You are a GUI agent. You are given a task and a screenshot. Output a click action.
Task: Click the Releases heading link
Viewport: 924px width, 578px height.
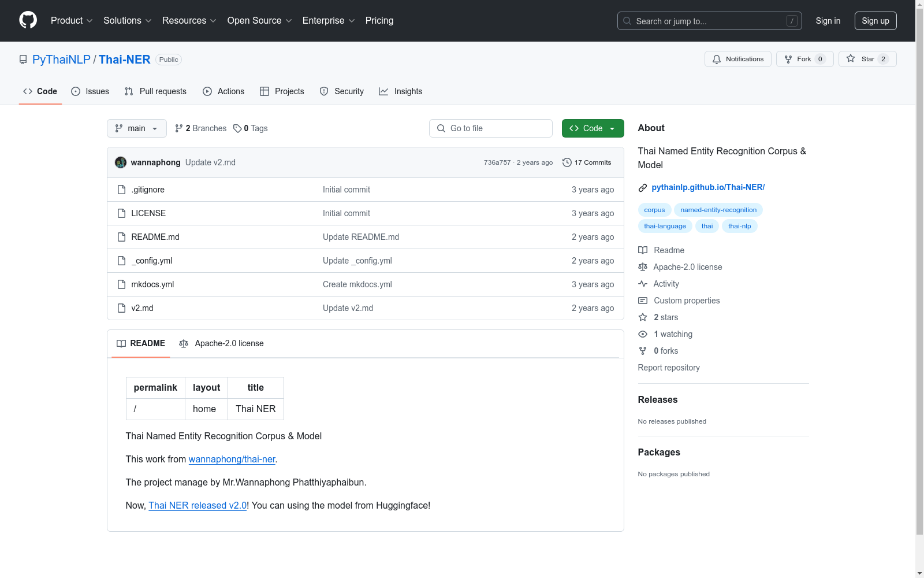click(x=658, y=399)
